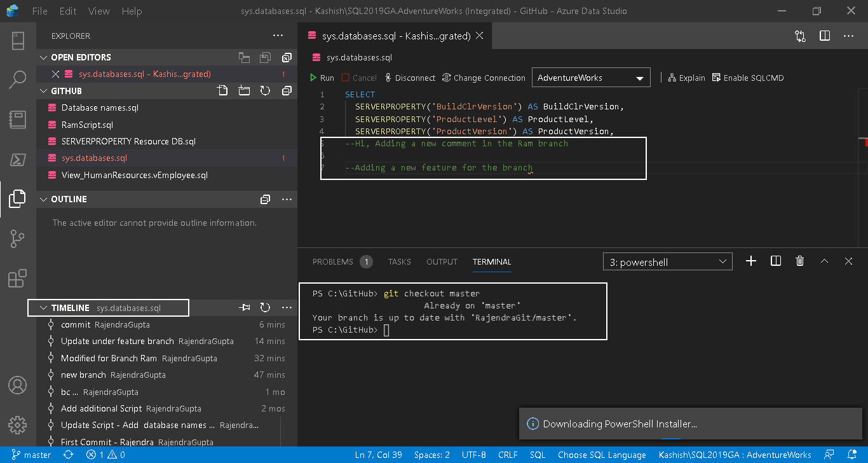The image size is (868, 463).
Task: Click the Notebooks icon in activity bar
Action: click(18, 120)
